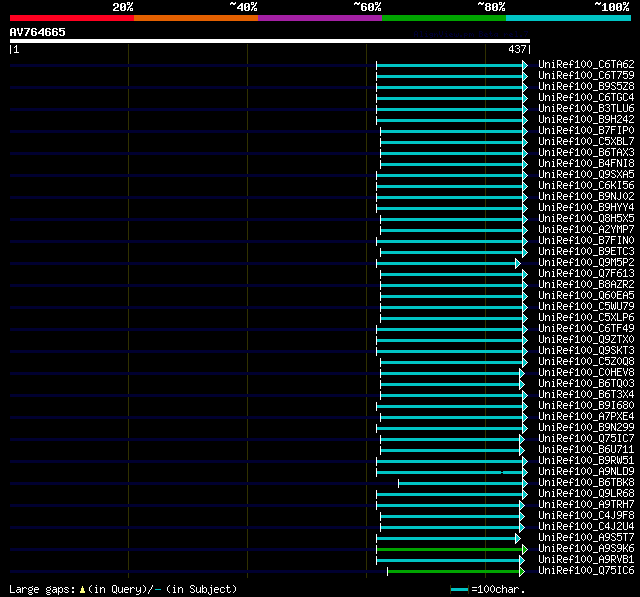This screenshot has height=597, width=640.
Task: Click the green alignment bar for A9S9K6
Action: pos(450,550)
